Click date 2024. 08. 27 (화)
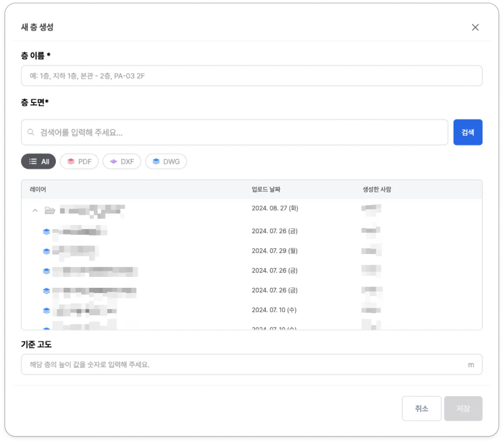Screen dimensions: 504x443 [x=275, y=208]
